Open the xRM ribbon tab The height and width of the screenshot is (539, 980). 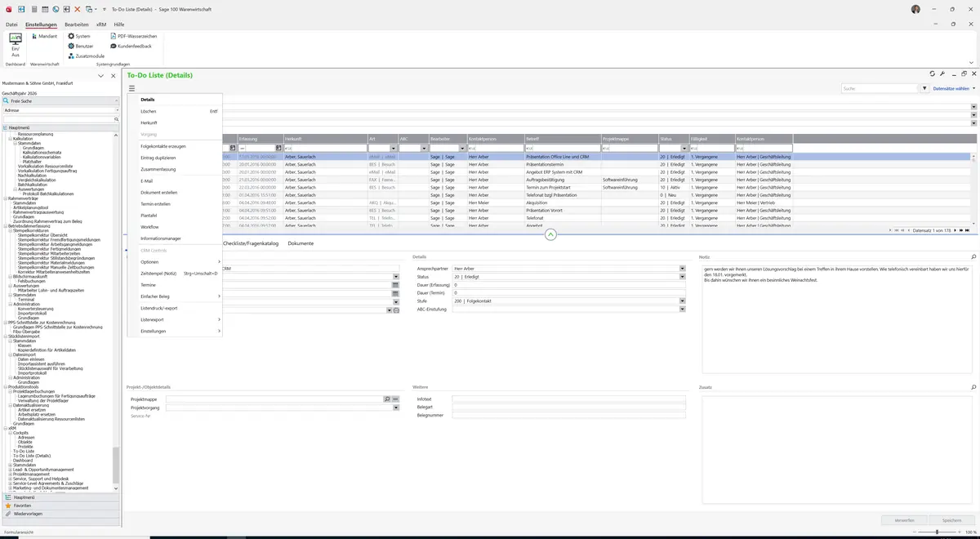pos(101,24)
